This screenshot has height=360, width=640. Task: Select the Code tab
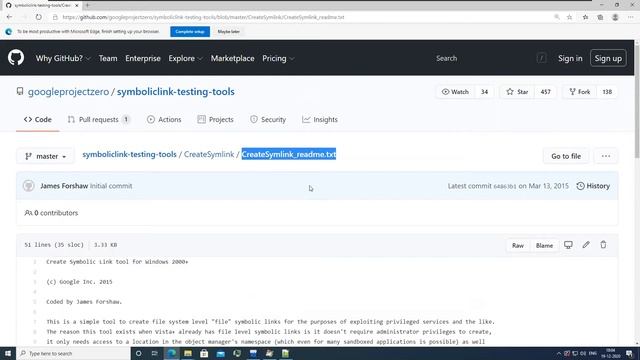(x=38, y=120)
